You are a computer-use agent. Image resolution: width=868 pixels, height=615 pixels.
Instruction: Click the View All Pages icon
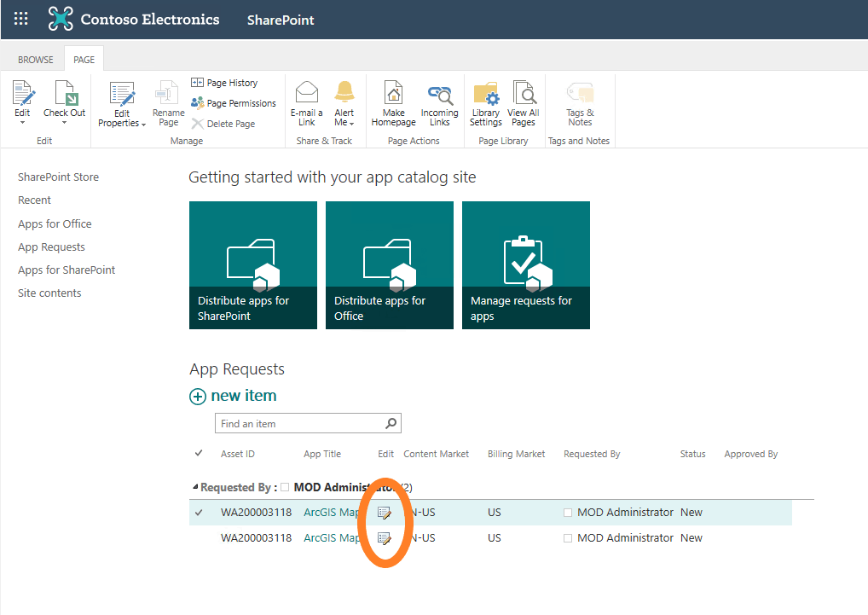(x=523, y=94)
